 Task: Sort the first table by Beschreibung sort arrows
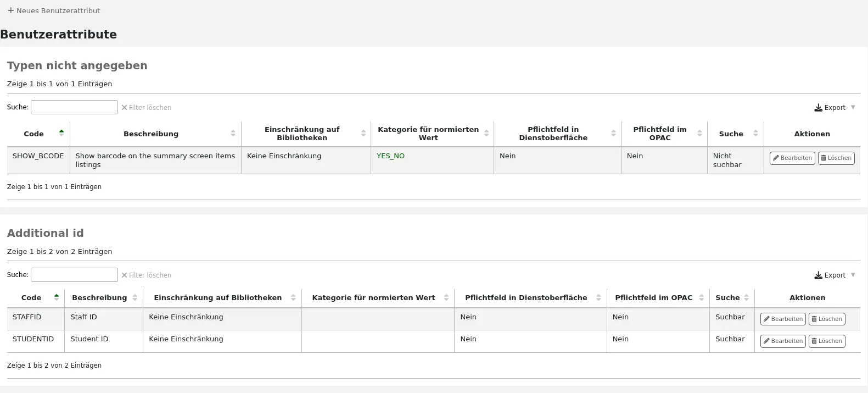pos(233,134)
